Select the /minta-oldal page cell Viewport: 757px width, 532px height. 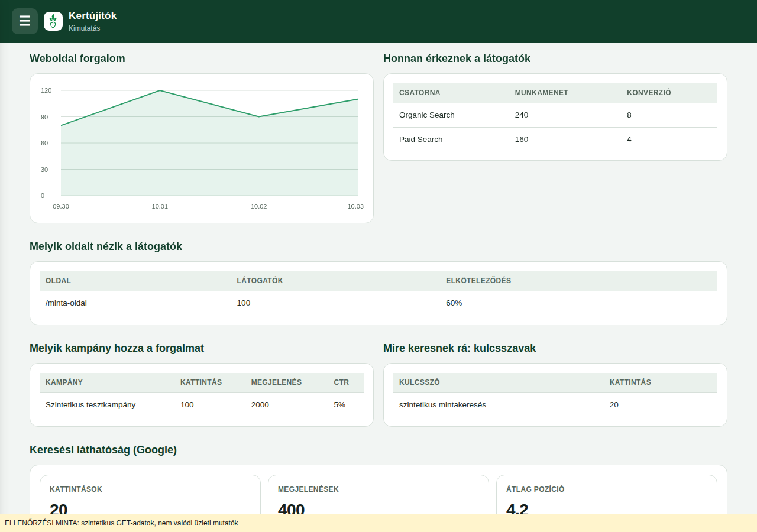[66, 303]
